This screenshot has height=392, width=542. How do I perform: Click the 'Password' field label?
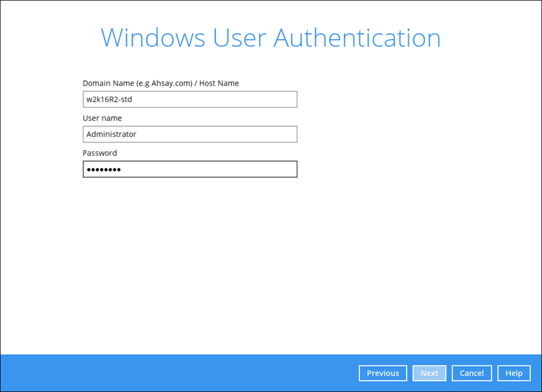coord(99,153)
